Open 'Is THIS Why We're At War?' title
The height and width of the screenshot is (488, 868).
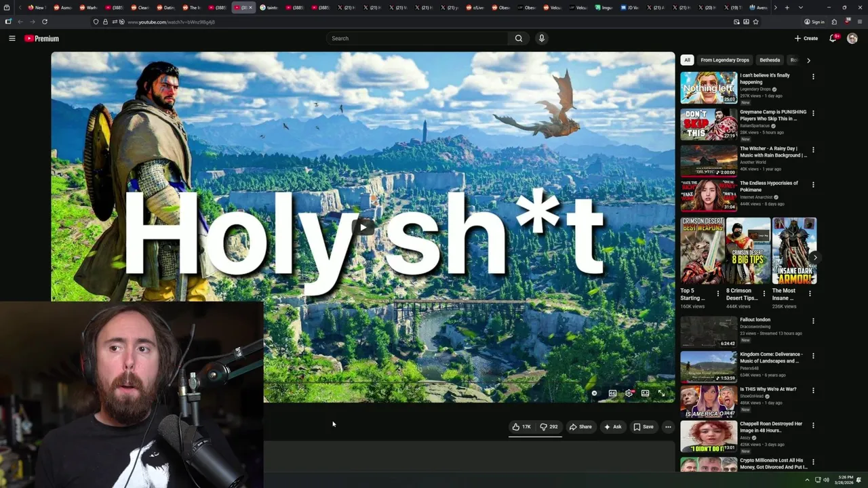pyautogui.click(x=768, y=389)
